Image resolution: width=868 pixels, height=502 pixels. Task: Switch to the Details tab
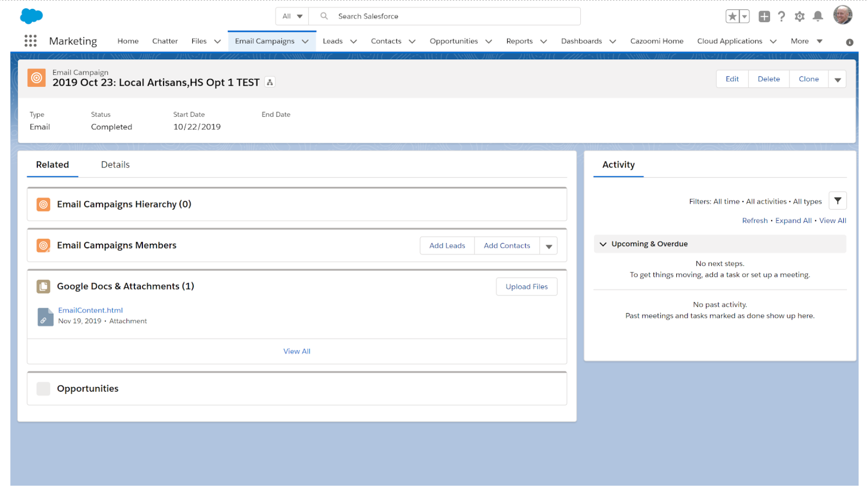coord(115,165)
